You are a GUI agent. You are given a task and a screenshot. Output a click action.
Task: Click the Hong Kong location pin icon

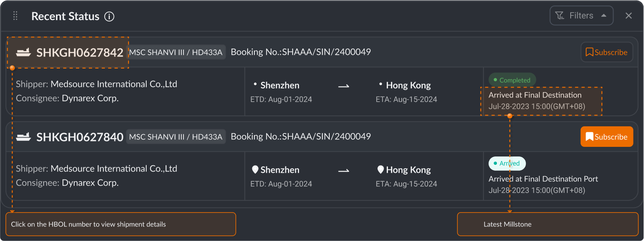click(380, 169)
